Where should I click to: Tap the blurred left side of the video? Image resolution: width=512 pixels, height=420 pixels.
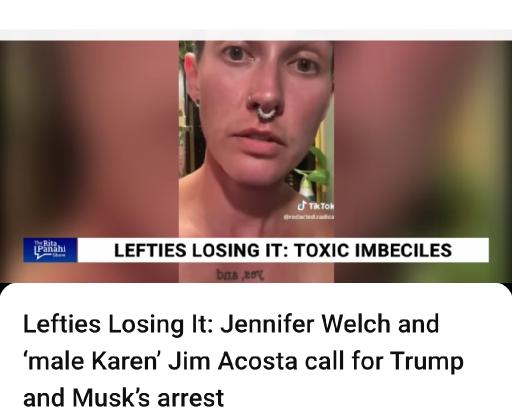point(89,140)
